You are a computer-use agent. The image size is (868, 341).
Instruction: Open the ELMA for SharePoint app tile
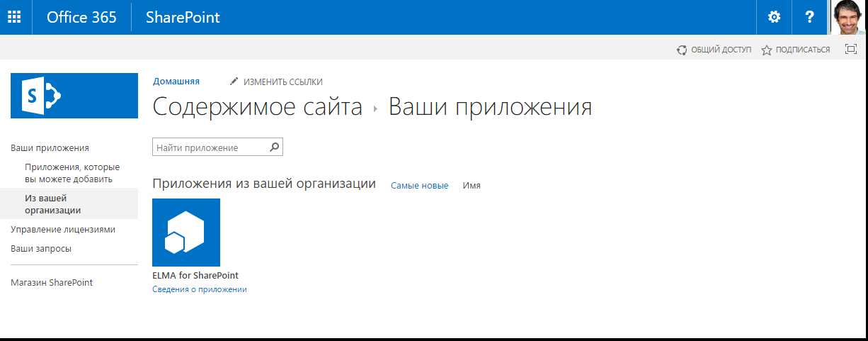186,233
